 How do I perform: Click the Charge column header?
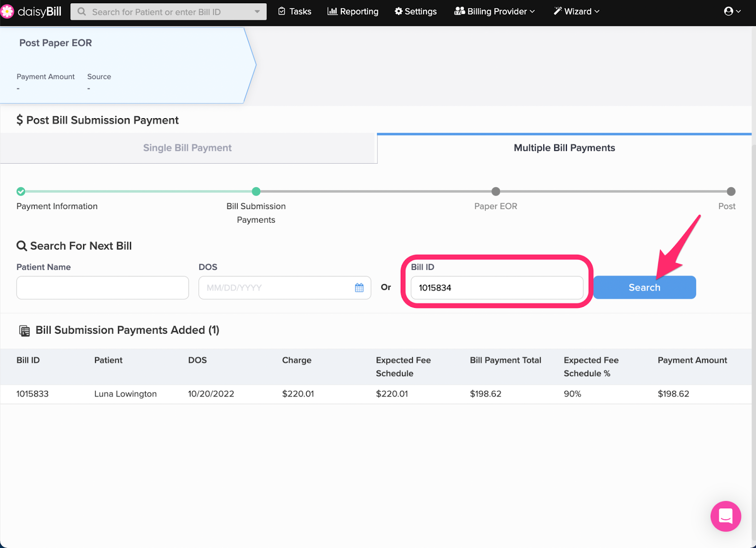click(x=297, y=360)
